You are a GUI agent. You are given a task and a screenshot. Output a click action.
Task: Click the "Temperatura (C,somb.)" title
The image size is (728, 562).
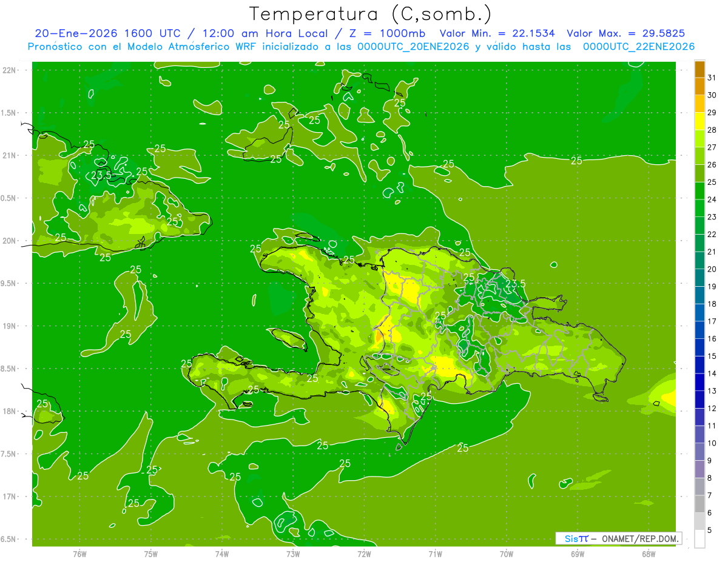pos(371,14)
